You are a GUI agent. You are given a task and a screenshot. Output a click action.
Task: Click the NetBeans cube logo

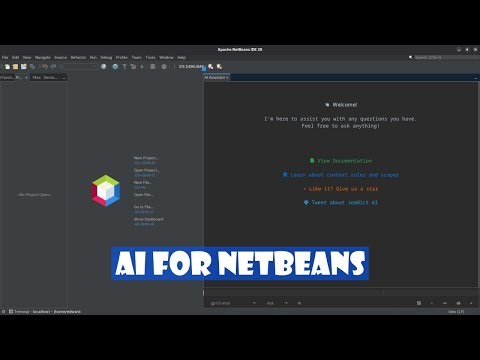tap(106, 191)
